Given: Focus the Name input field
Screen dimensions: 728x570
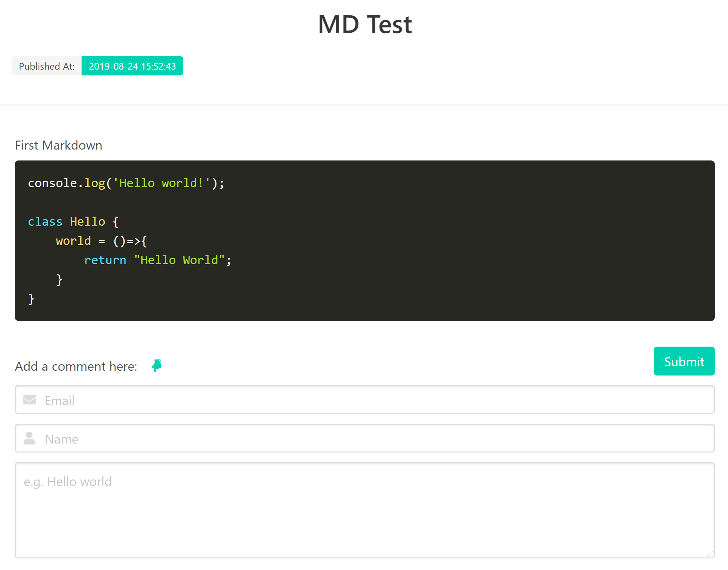Looking at the screenshot, I should pos(365,438).
